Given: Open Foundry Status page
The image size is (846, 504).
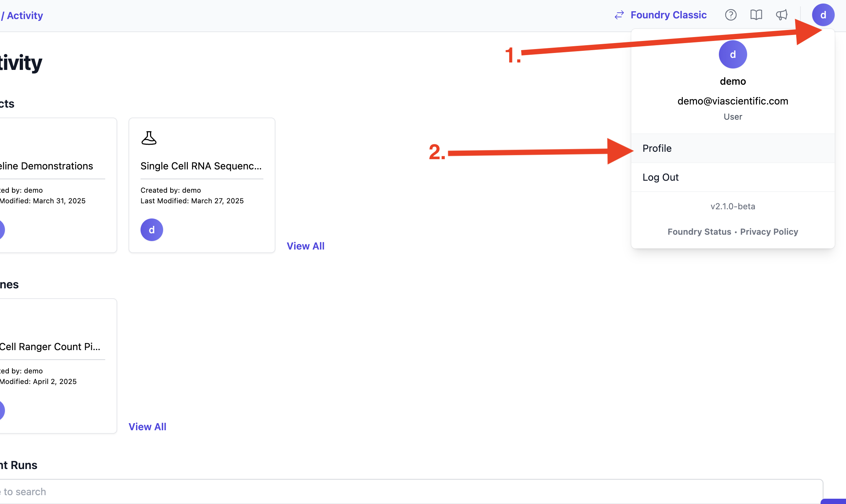Looking at the screenshot, I should click(699, 232).
